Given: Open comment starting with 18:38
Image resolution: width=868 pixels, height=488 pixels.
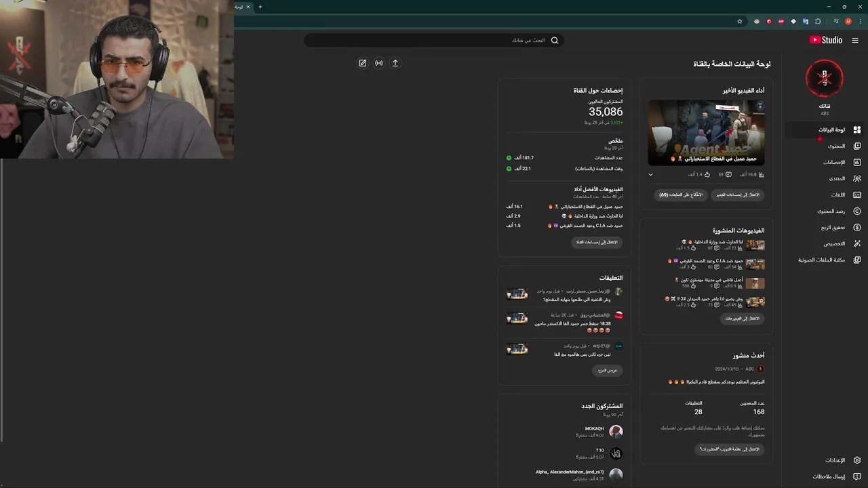Looking at the screenshot, I should coord(572,327).
